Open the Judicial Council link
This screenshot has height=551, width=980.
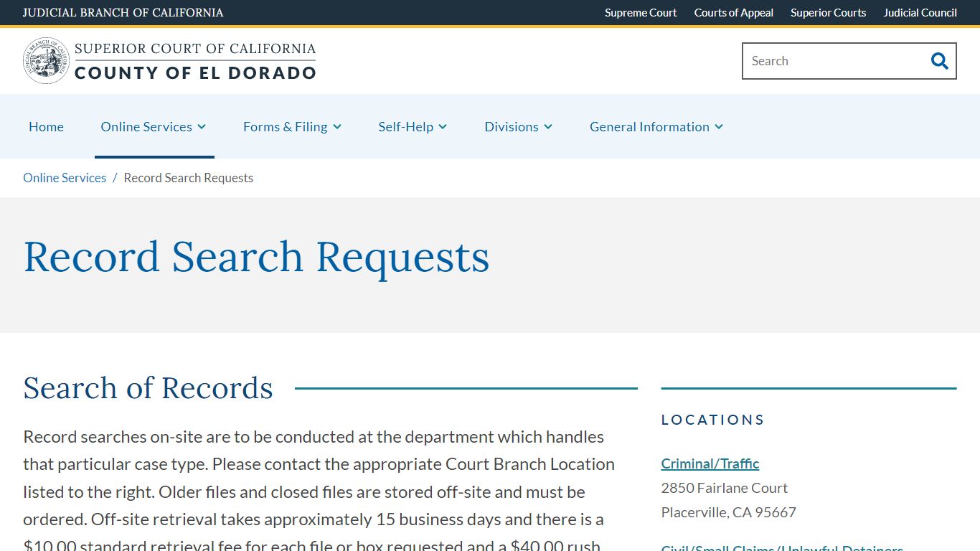(x=920, y=13)
